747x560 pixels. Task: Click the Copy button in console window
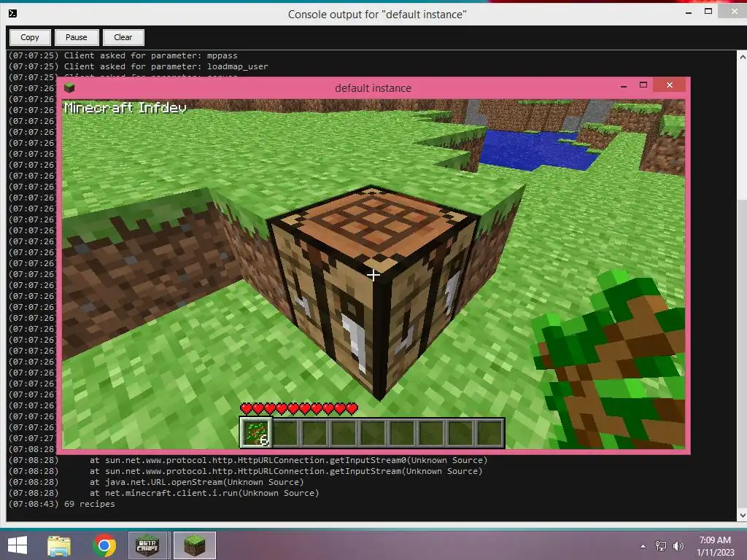coord(29,37)
